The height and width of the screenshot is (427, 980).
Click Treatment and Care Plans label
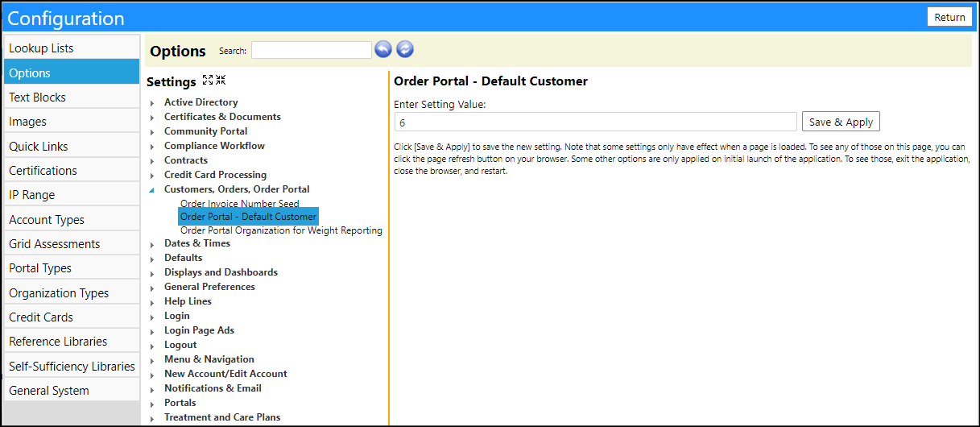tap(222, 417)
